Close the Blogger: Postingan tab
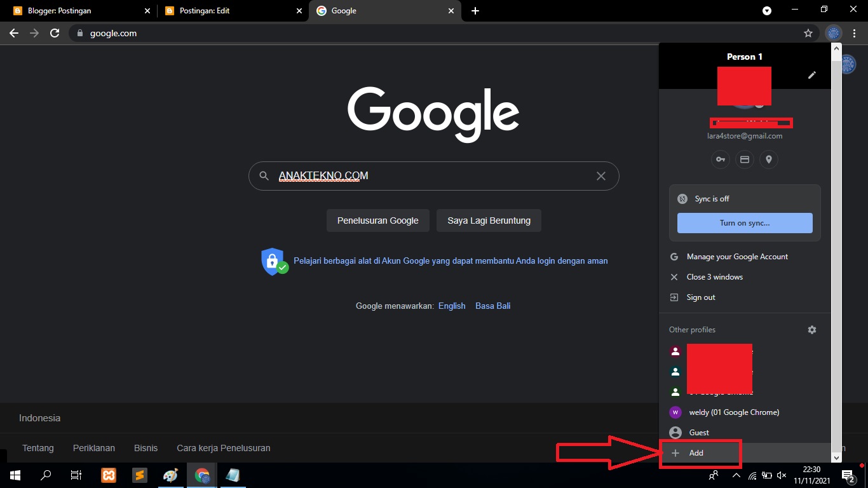The height and width of the screenshot is (488, 868). (x=148, y=11)
